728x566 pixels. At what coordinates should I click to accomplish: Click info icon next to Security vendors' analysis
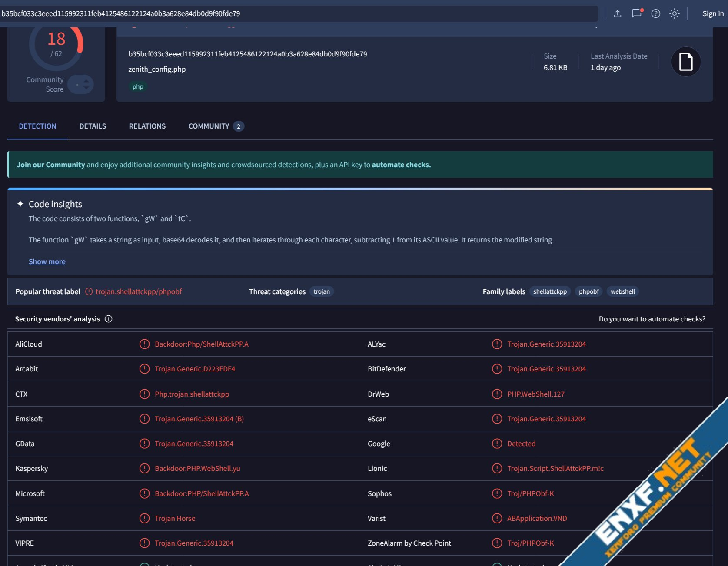pyautogui.click(x=109, y=319)
